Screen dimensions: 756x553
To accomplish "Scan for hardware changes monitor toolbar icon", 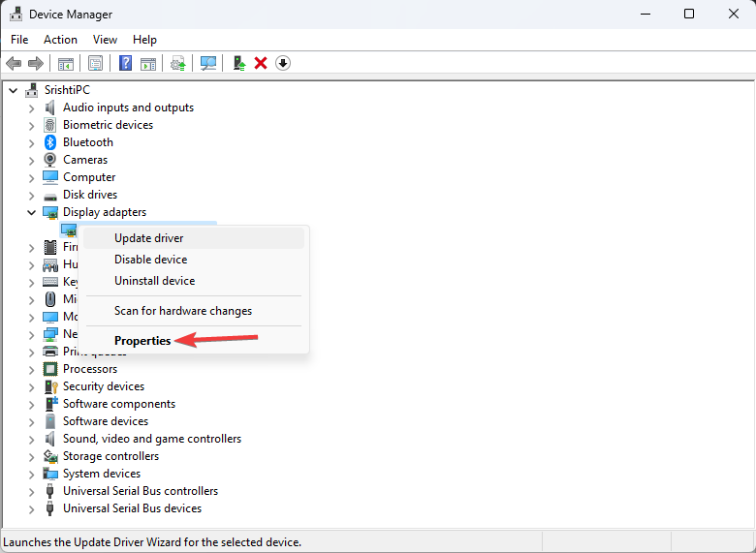I will (208, 63).
